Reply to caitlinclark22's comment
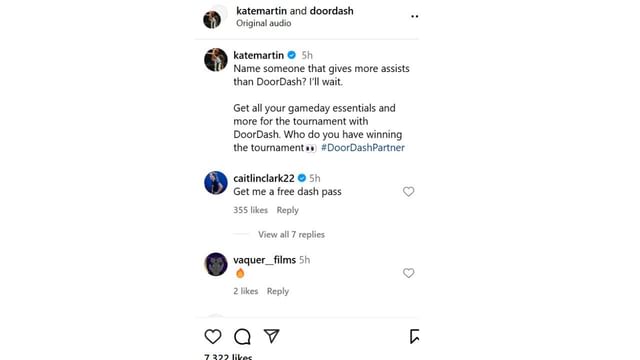Viewport: 640px width, 360px height. point(288,210)
